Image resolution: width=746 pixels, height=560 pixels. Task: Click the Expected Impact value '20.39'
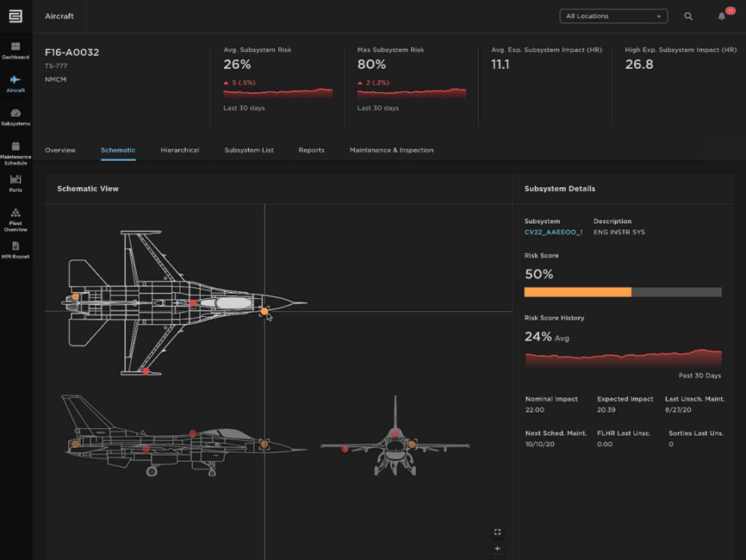[x=606, y=410]
